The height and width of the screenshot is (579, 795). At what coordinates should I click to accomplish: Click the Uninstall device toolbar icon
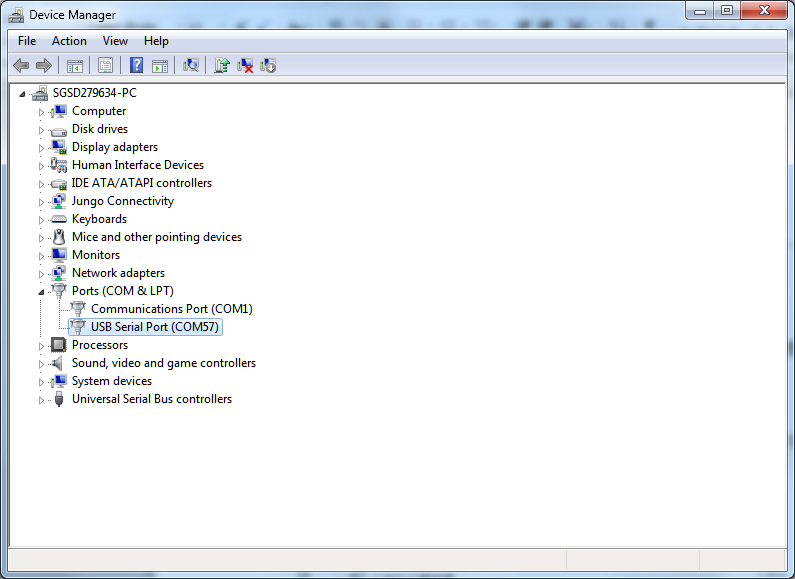click(245, 66)
